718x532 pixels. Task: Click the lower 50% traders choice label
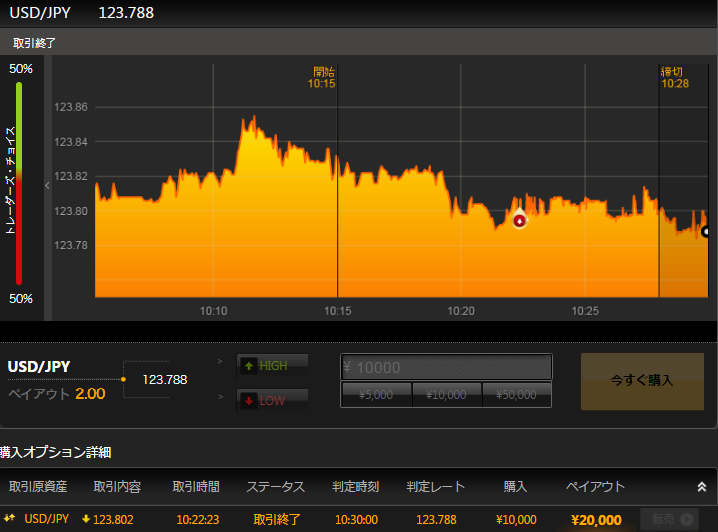[x=21, y=299]
